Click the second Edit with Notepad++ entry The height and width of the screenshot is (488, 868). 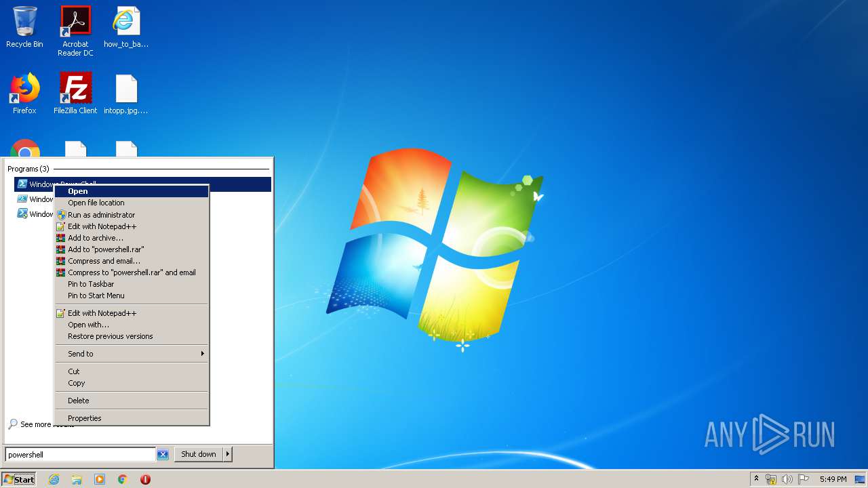coord(132,313)
